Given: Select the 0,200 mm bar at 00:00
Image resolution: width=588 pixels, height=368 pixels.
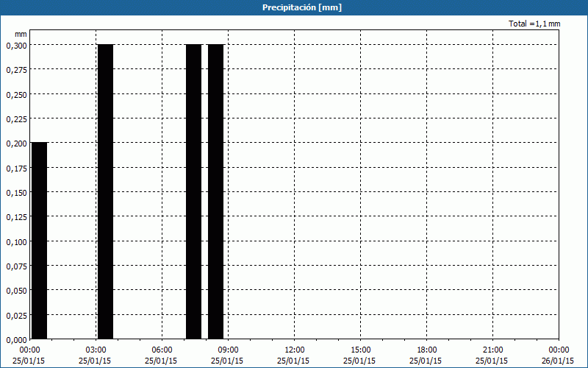Looking at the screenshot, I should (40, 241).
